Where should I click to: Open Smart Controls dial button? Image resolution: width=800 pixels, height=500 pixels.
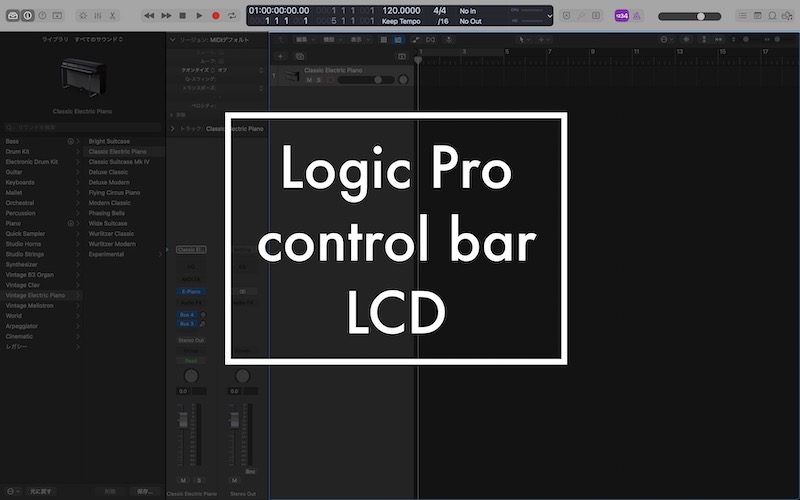click(83, 16)
